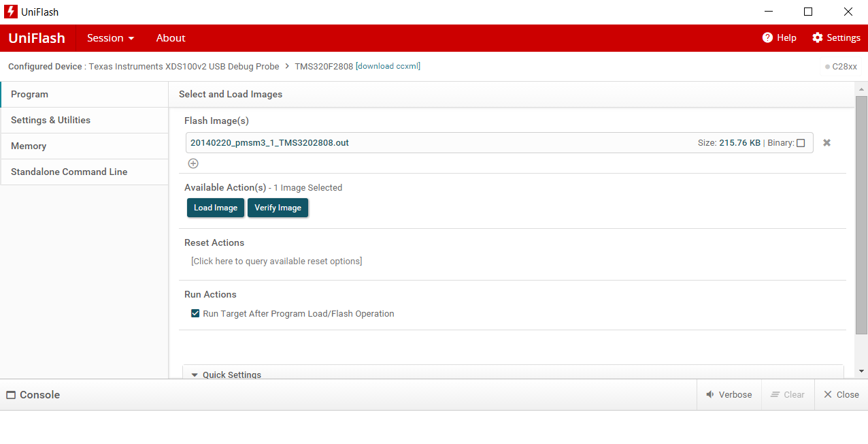
Task: Maximize the UniFlash window
Action: click(x=808, y=12)
